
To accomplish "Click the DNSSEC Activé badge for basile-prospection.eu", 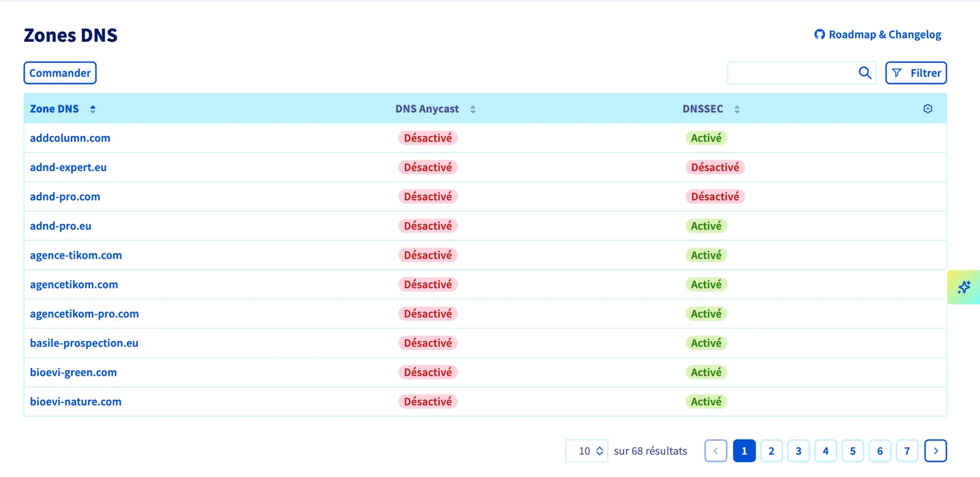I will click(706, 343).
